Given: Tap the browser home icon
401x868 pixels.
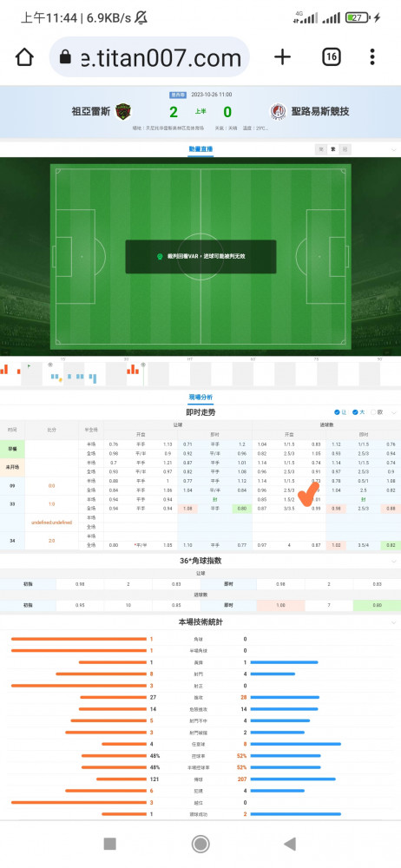Looking at the screenshot, I should click(24, 57).
